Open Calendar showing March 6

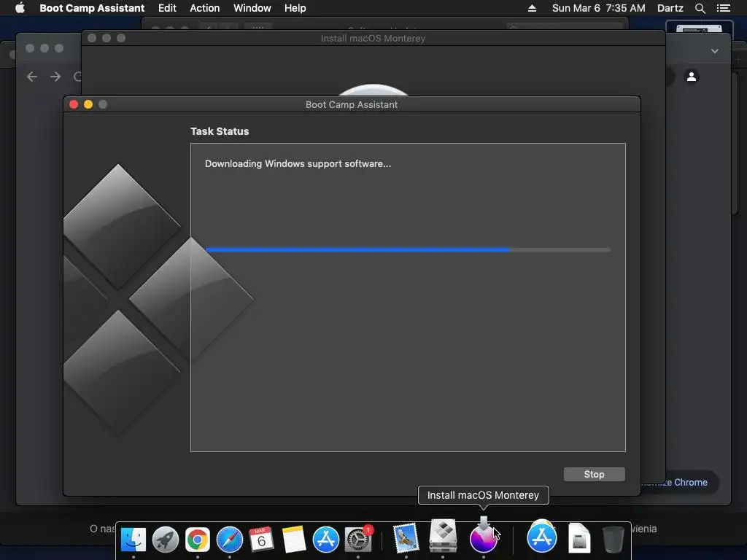[x=262, y=540]
